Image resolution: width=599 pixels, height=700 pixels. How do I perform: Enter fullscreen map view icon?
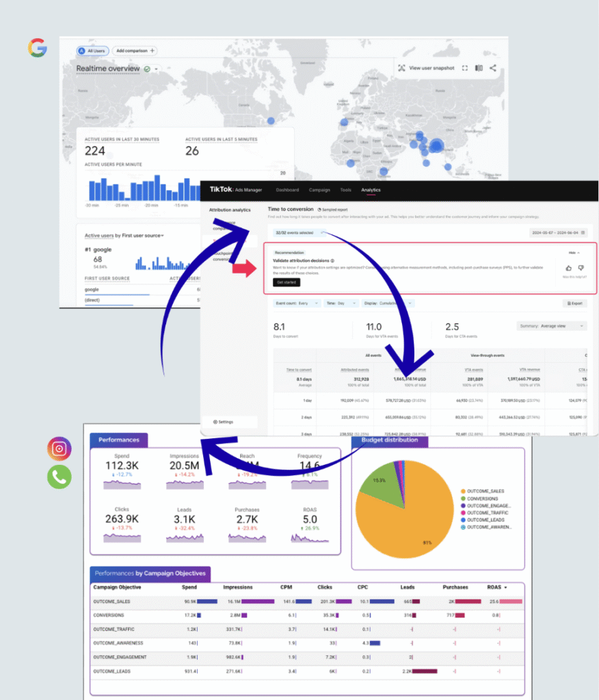[465, 68]
